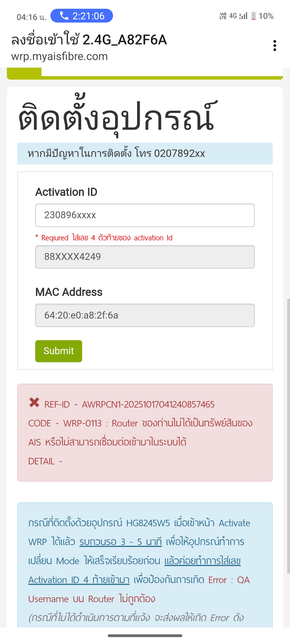Viewport: 290px width, 644px height.
Task: Open the three-dot overflow menu
Action: tap(275, 46)
